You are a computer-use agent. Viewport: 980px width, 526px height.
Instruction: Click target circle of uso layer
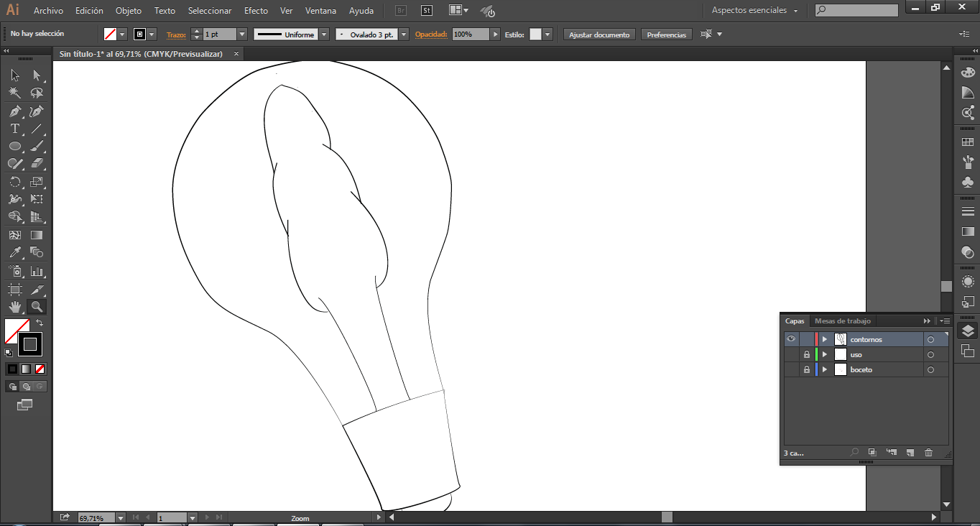[x=930, y=355]
